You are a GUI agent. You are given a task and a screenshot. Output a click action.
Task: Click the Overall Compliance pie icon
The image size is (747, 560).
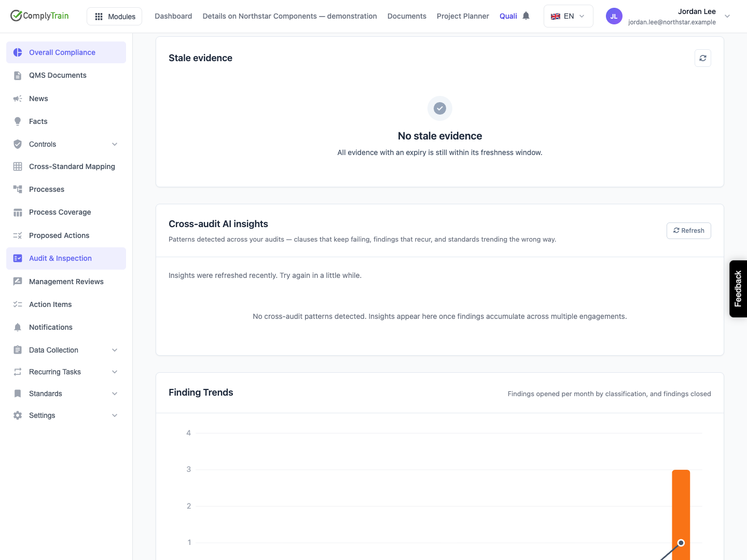18,52
